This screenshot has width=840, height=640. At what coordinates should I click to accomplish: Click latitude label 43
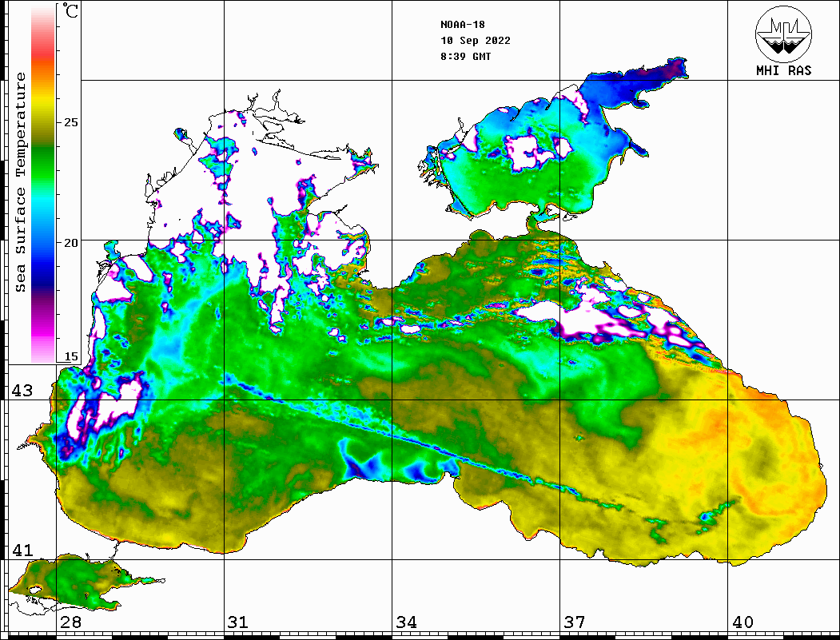point(22,391)
